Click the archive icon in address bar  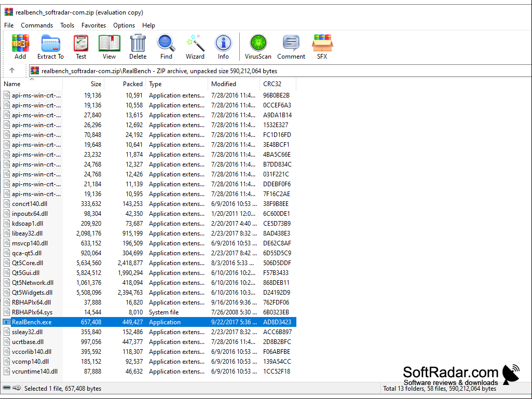pos(35,71)
